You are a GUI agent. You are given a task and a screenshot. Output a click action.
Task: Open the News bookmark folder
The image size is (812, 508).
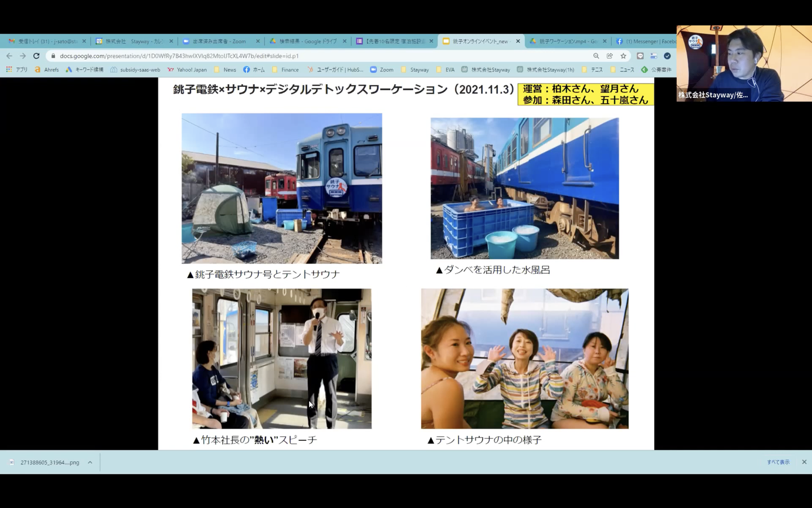[x=225, y=69]
